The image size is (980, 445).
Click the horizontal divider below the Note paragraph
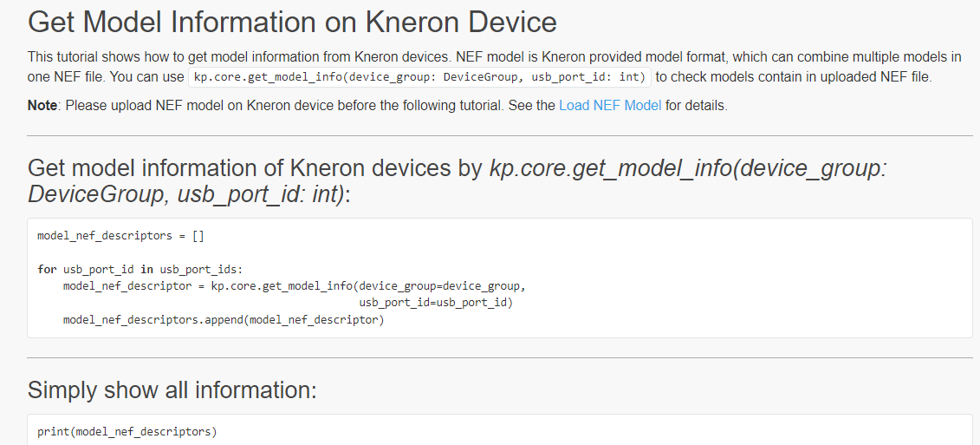[500, 135]
